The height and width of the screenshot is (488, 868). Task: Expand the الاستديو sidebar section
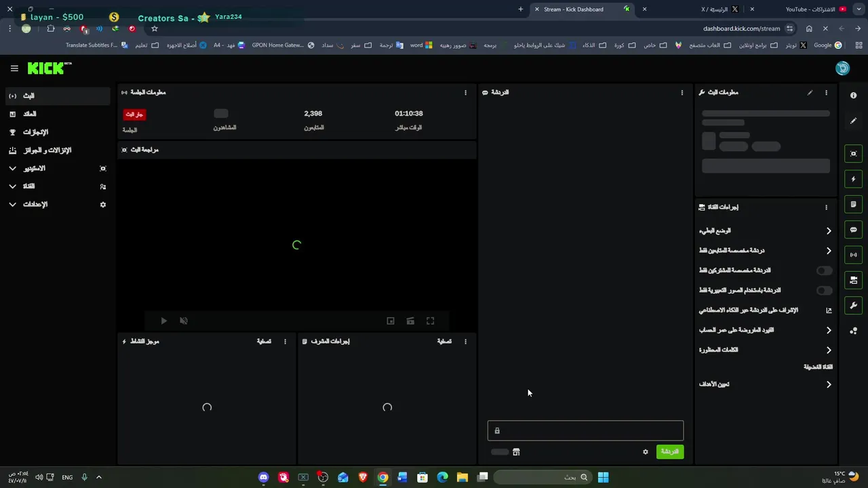click(58, 168)
